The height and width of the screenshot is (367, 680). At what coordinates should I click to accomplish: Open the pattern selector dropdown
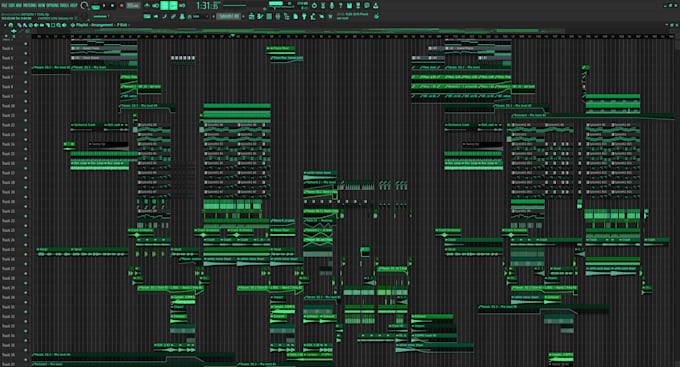pos(228,16)
